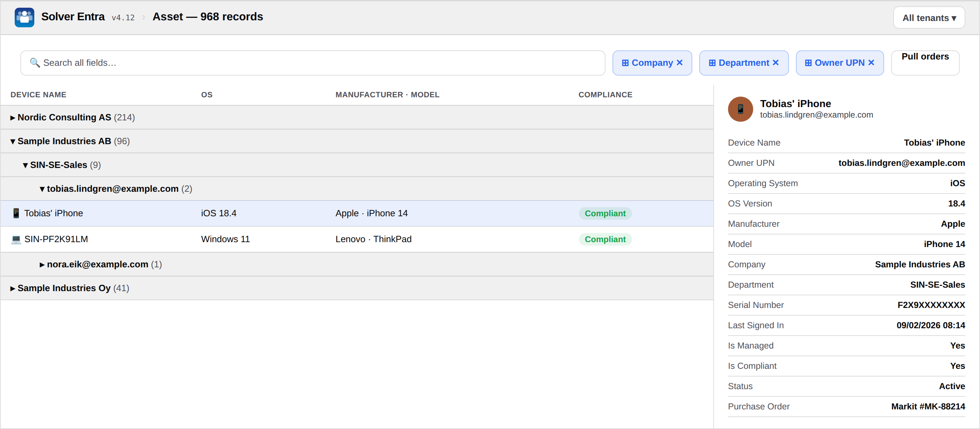The height and width of the screenshot is (429, 980).
Task: Click the email under the Tobias' iPhone heading
Action: (x=817, y=115)
